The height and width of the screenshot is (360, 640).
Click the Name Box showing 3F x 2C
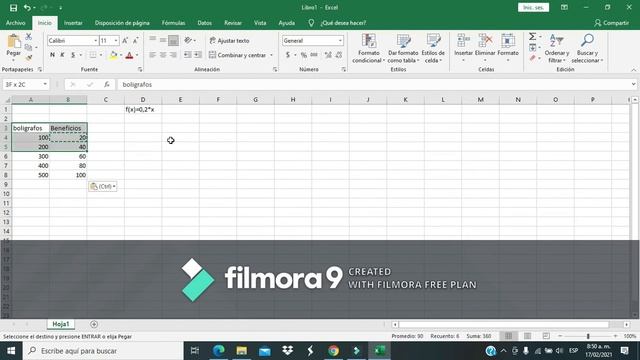point(25,84)
